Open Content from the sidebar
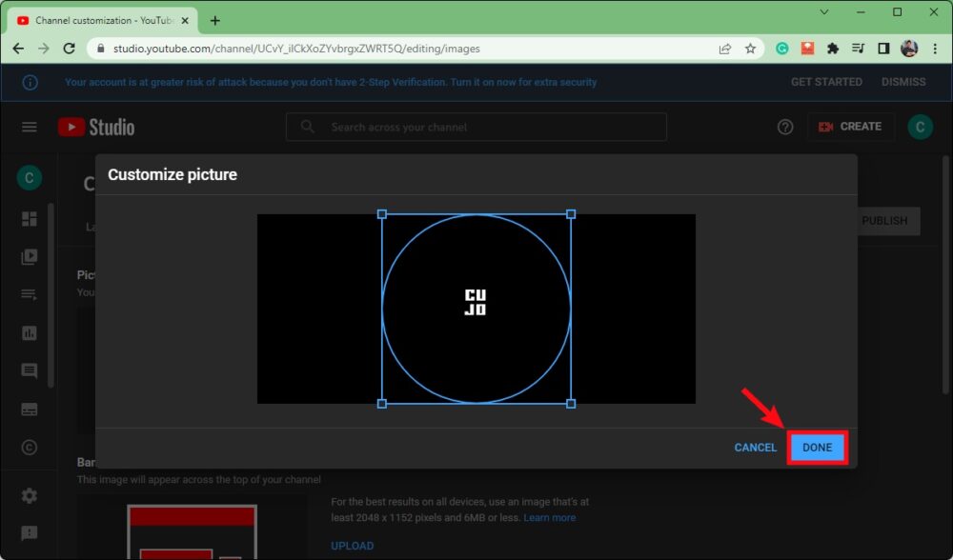Viewport: 953px width, 560px height. click(30, 257)
